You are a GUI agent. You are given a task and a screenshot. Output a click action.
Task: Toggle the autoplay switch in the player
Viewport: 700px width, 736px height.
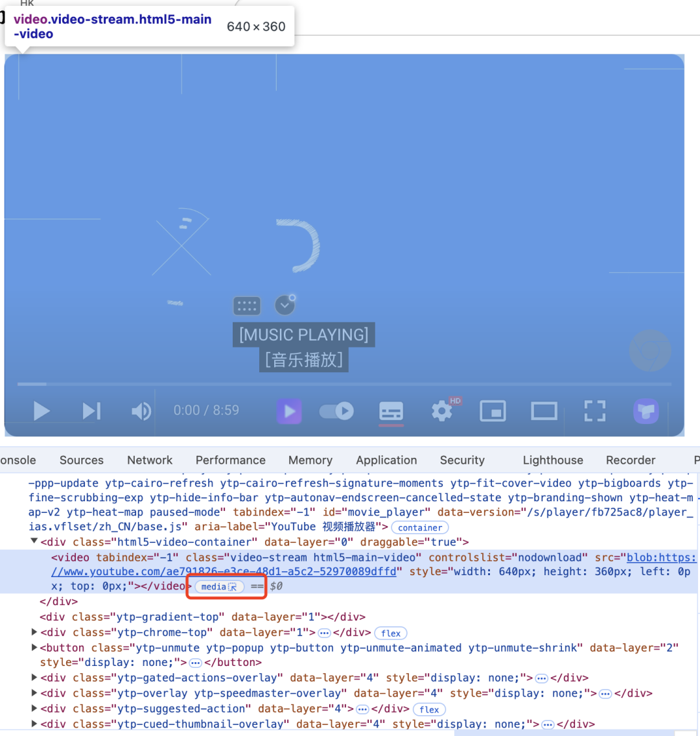pyautogui.click(x=337, y=411)
